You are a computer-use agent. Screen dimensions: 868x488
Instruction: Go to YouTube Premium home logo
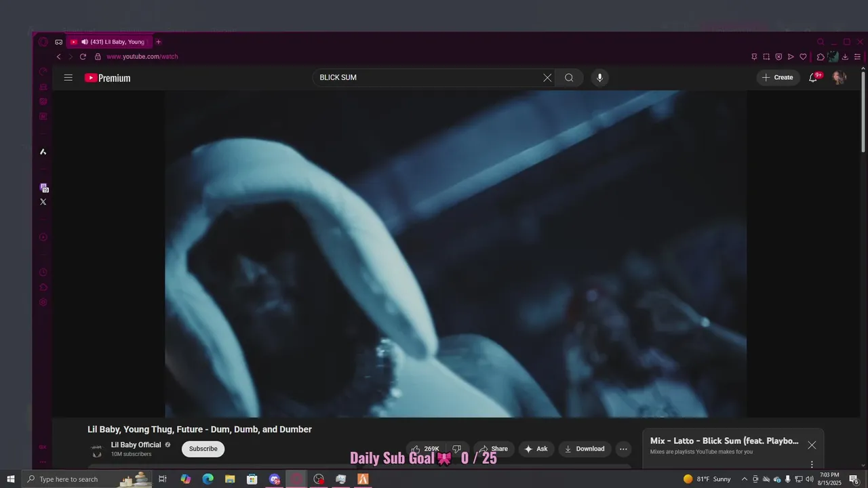[x=107, y=78]
